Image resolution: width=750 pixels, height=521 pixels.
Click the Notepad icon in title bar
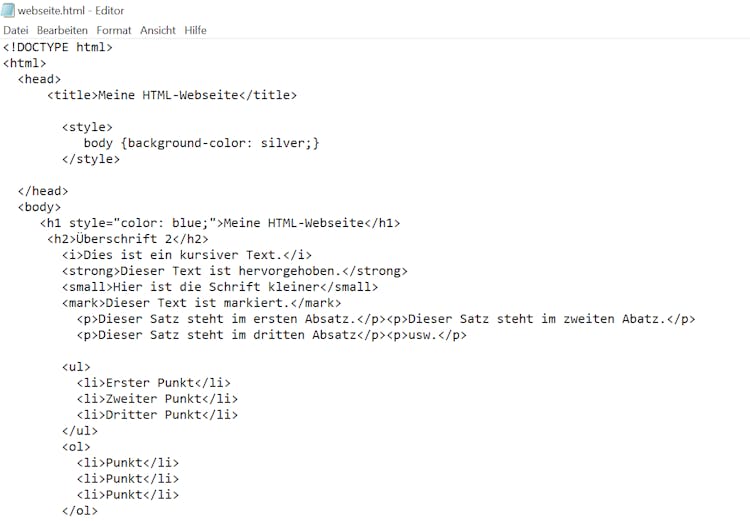click(8, 10)
